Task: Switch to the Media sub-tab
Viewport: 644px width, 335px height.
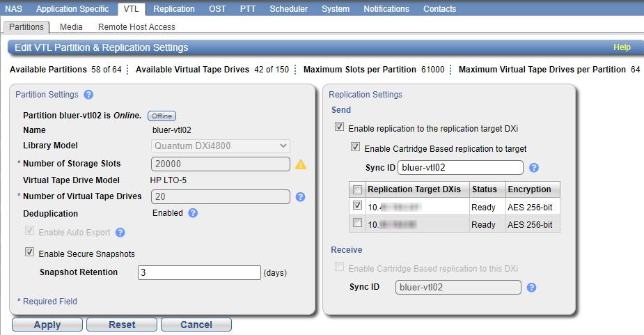Action: coord(71,27)
